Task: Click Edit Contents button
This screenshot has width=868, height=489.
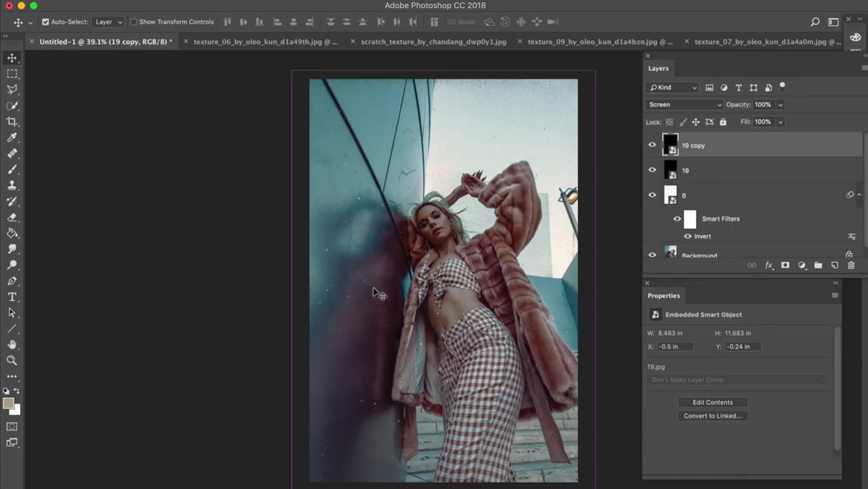Action: 712,402
